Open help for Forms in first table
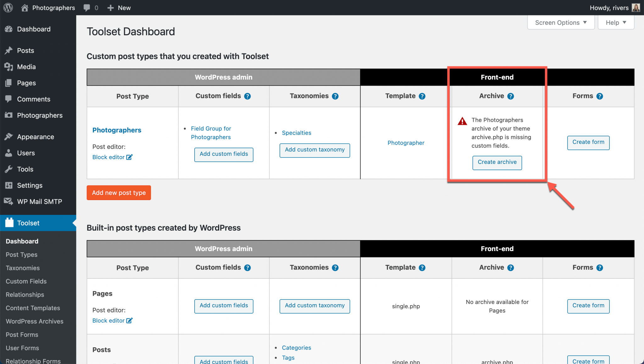This screenshot has height=364, width=644. click(x=600, y=96)
